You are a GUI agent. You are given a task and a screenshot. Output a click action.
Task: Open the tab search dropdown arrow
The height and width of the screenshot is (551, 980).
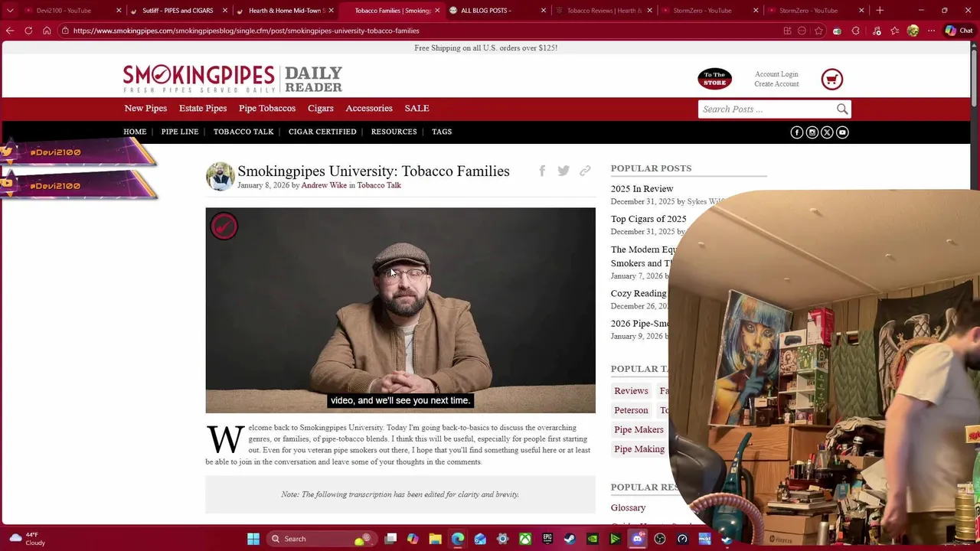[10, 11]
